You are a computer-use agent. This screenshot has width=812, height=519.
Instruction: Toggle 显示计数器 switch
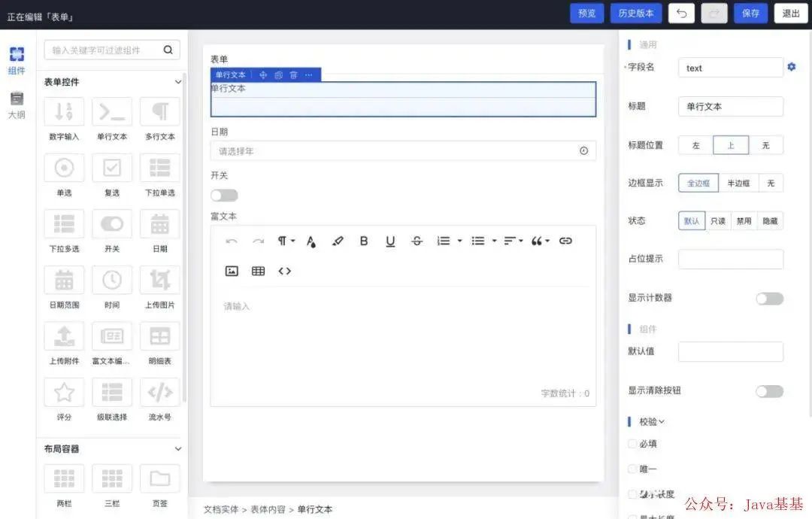pos(770,299)
